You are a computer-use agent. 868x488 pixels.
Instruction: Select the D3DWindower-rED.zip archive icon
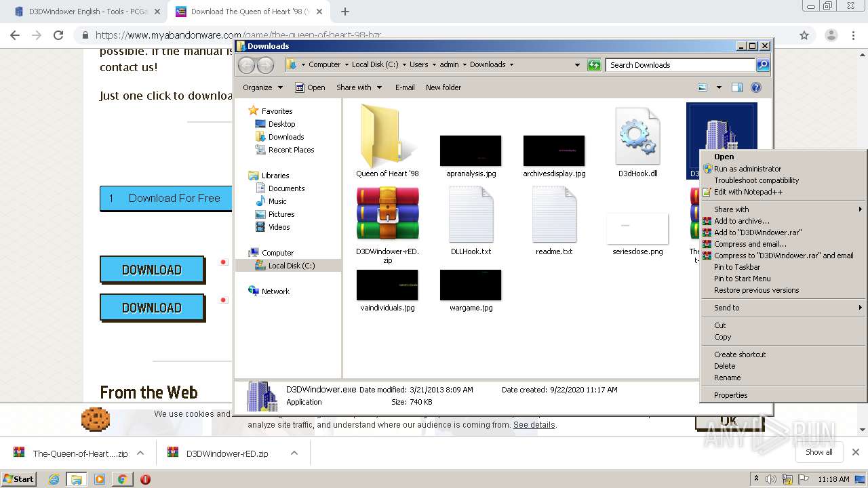tap(387, 213)
